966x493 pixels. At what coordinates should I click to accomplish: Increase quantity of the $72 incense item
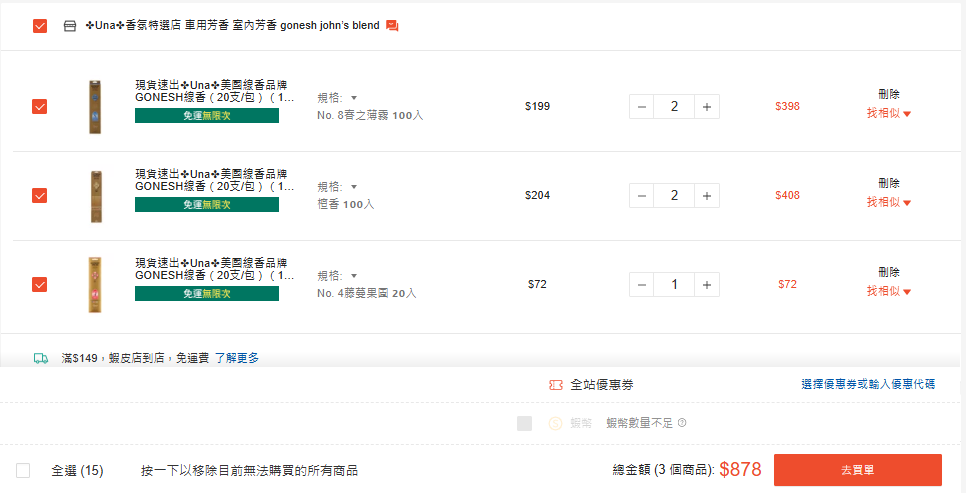(706, 285)
